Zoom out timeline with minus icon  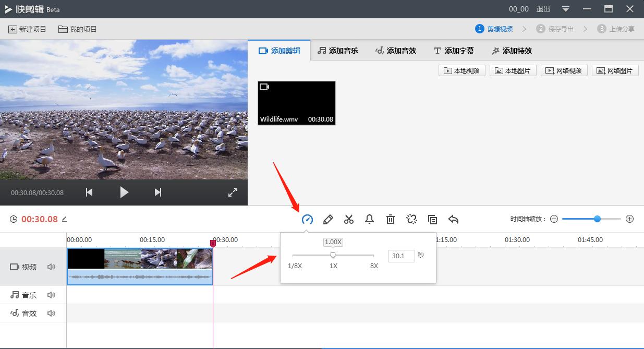click(x=554, y=219)
